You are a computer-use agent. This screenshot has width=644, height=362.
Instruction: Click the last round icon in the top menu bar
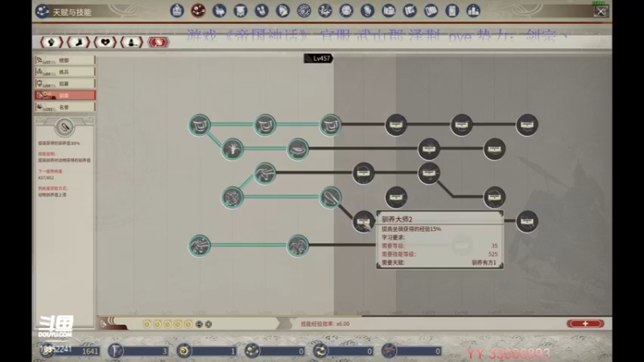pyautogui.click(x=473, y=10)
